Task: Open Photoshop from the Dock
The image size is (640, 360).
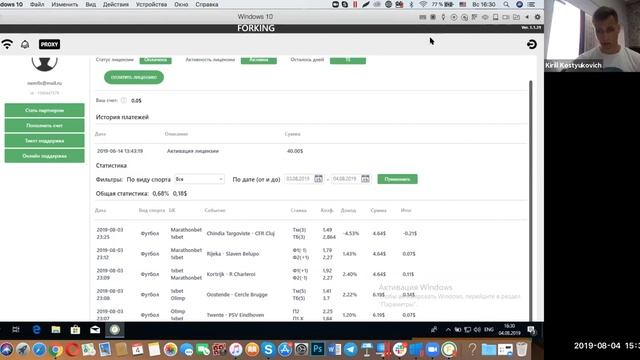Action: point(318,350)
